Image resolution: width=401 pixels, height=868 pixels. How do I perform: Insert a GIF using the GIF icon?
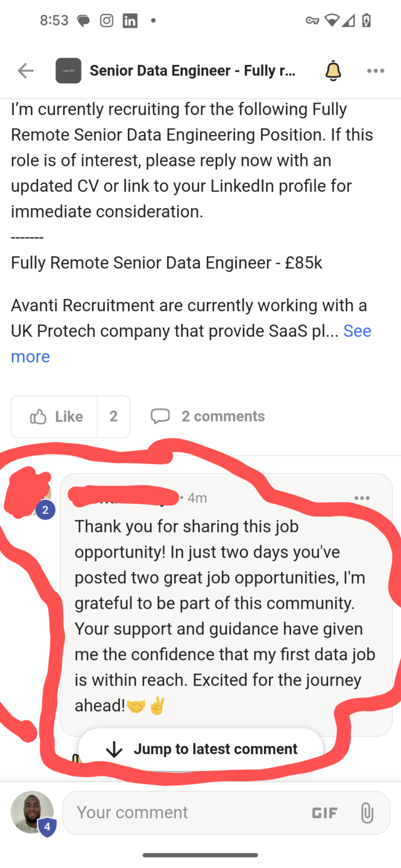[x=325, y=812]
